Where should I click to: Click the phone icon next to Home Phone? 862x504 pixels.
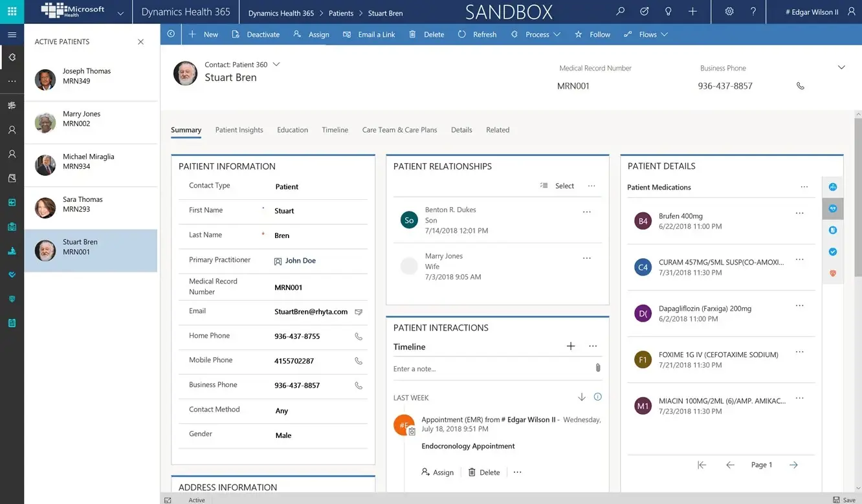(359, 336)
